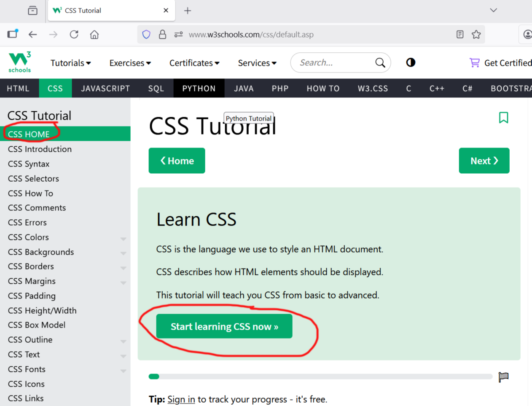Click the sidebar toggle icon beside back
This screenshot has width=532, height=406.
[x=12, y=34]
